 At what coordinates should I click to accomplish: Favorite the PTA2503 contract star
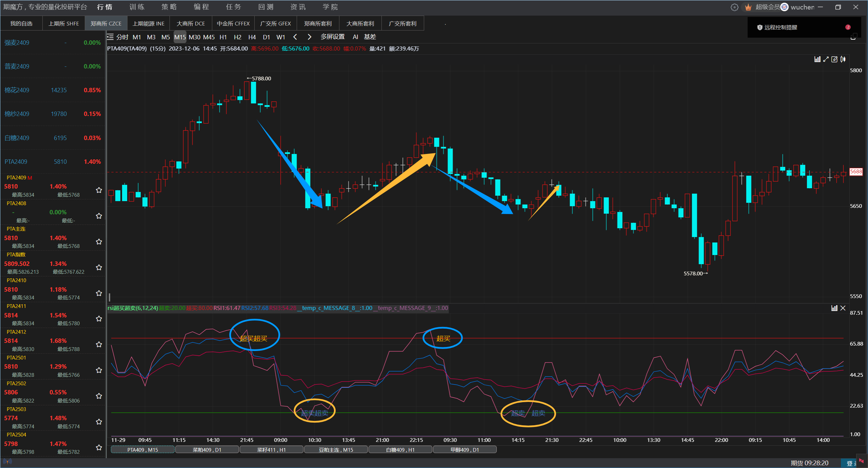pos(99,422)
